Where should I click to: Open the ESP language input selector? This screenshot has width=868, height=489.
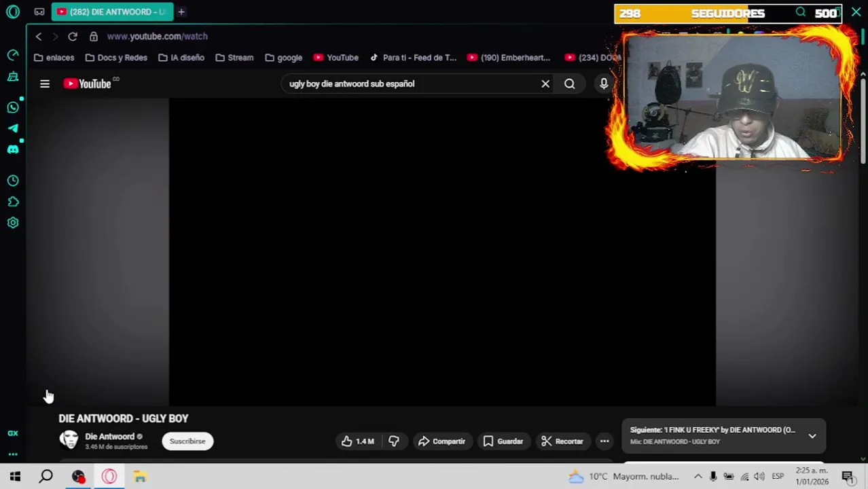[x=778, y=477]
